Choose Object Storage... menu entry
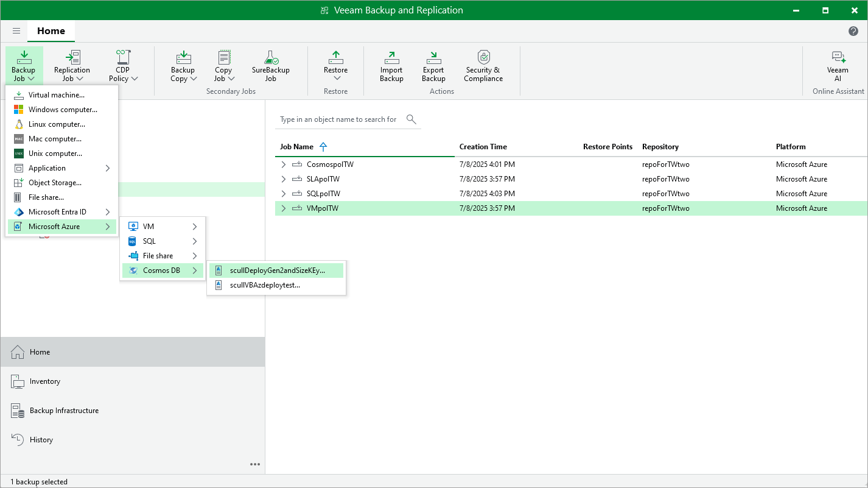This screenshot has height=488, width=868. [61, 183]
